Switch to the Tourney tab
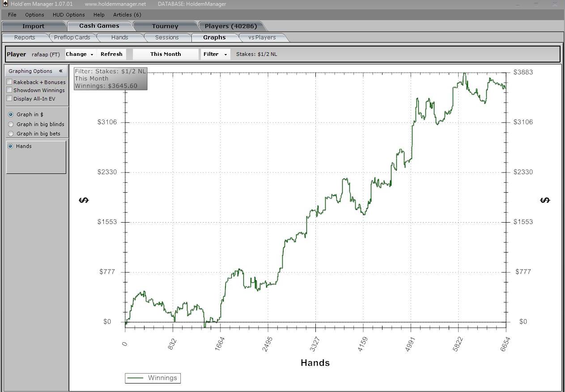565x392 pixels. 165,26
